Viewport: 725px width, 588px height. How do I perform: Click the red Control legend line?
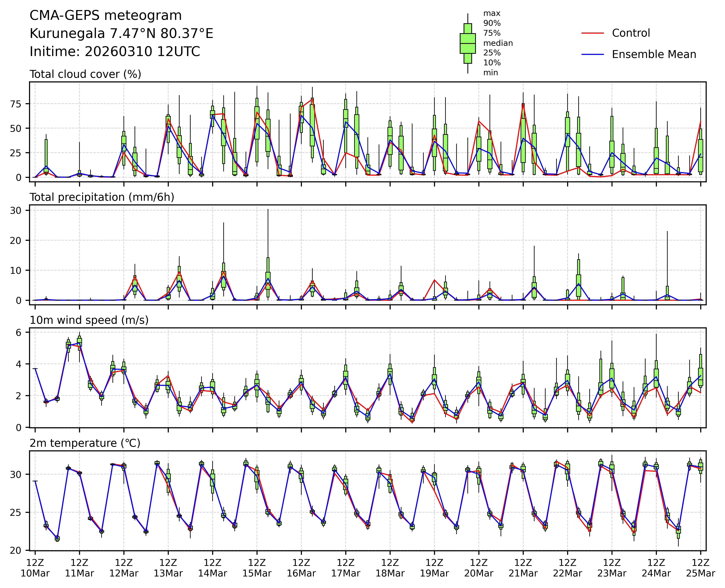point(593,33)
